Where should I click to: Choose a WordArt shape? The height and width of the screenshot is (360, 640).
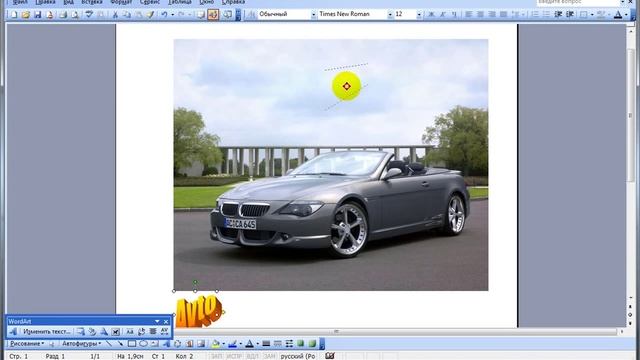point(104,331)
